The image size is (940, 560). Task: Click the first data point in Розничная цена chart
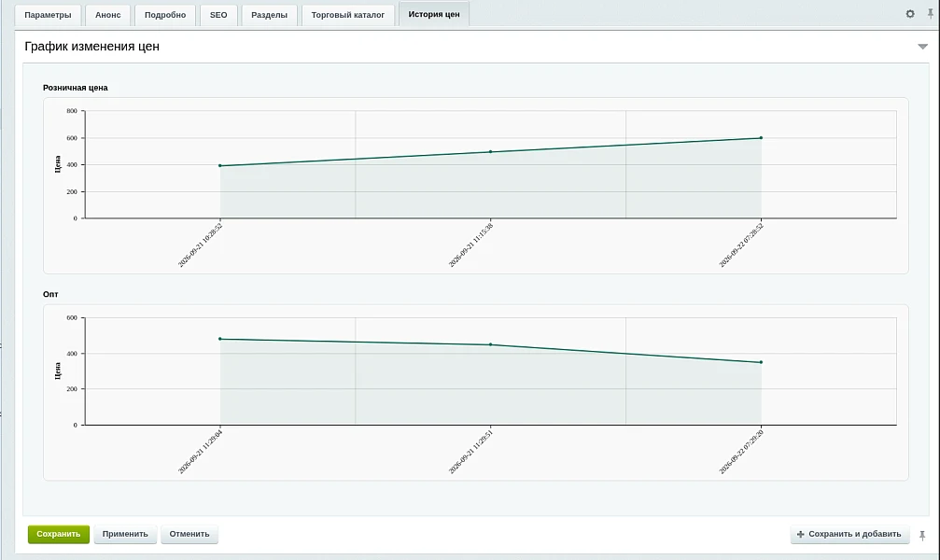tap(220, 165)
